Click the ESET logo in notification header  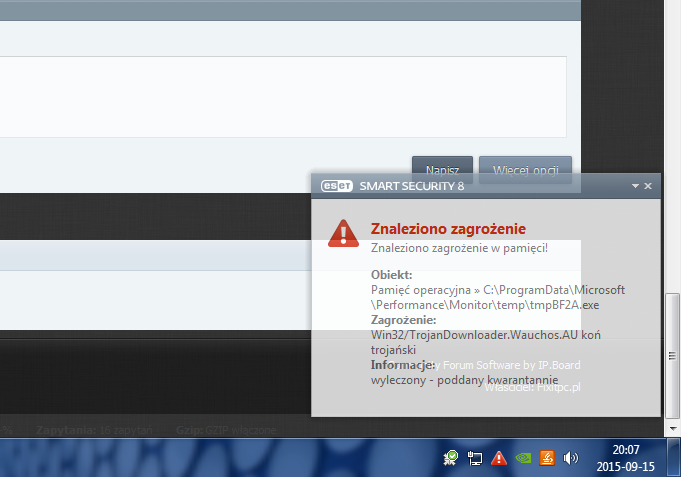pos(337,186)
